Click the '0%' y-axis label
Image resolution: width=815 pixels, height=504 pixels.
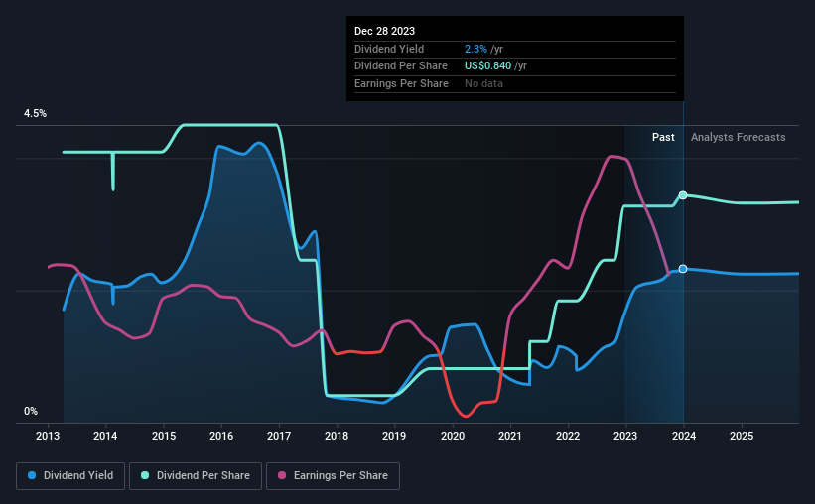(31, 411)
